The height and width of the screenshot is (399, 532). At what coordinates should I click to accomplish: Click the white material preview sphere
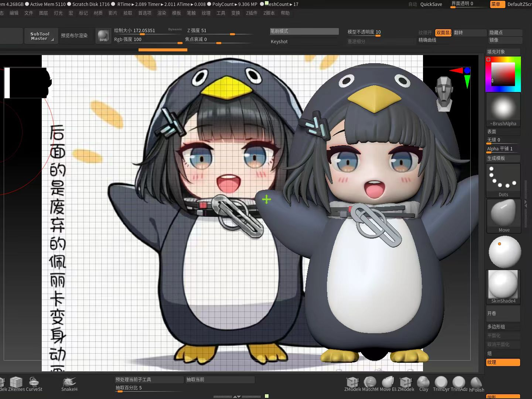505,252
